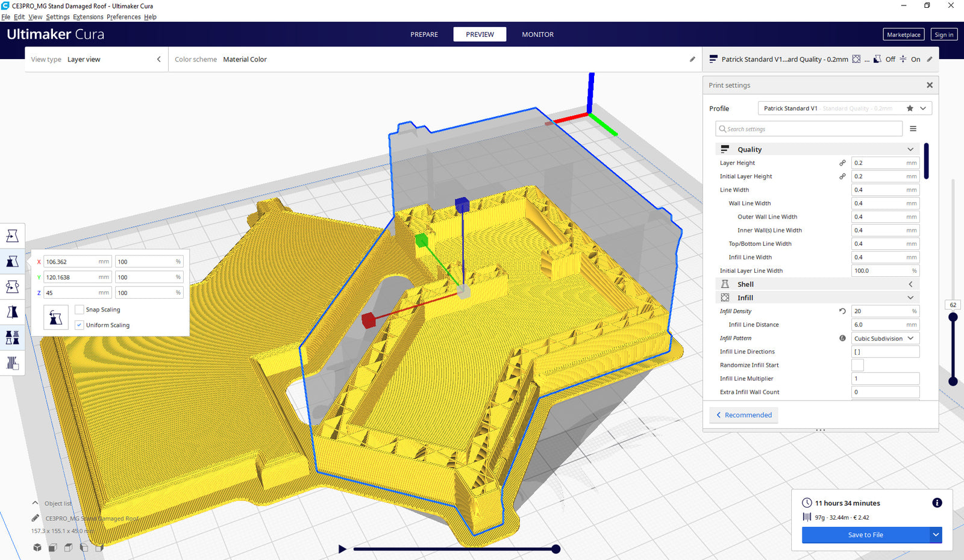Select the Mirror tool
Screen dimensions: 964x560
click(x=12, y=312)
